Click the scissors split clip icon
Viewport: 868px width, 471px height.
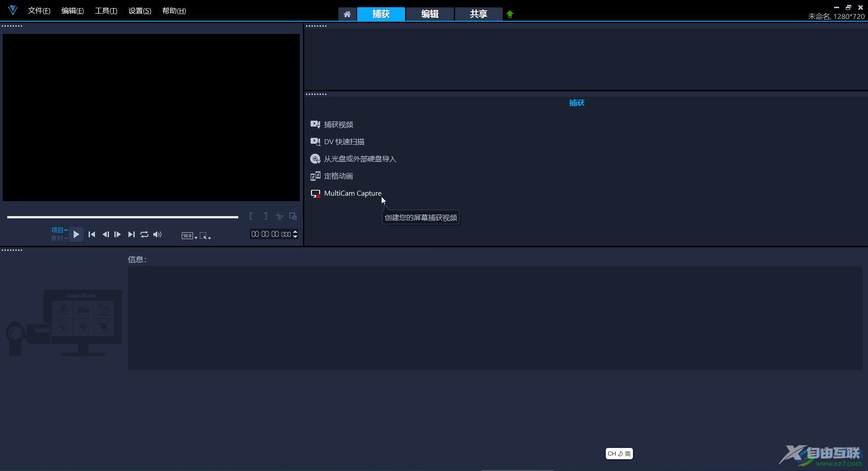click(x=279, y=217)
